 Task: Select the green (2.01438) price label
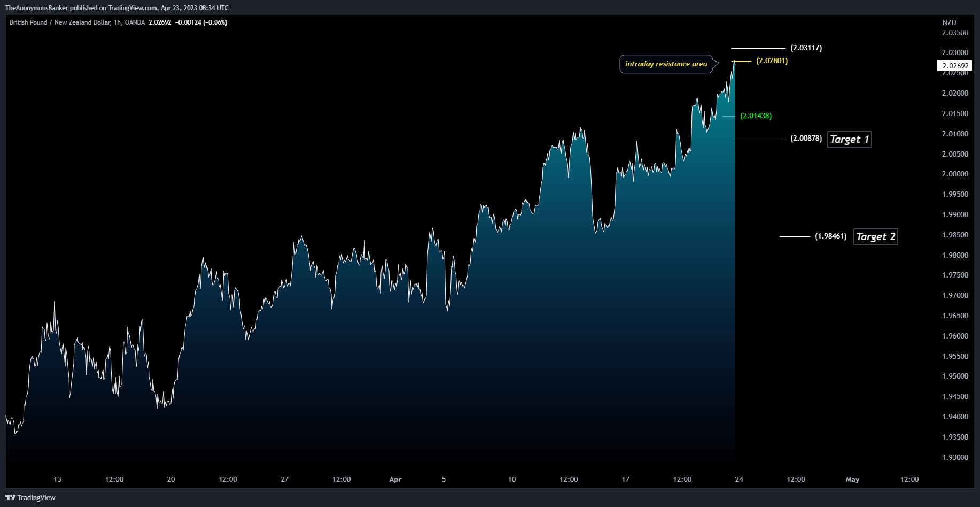point(756,116)
